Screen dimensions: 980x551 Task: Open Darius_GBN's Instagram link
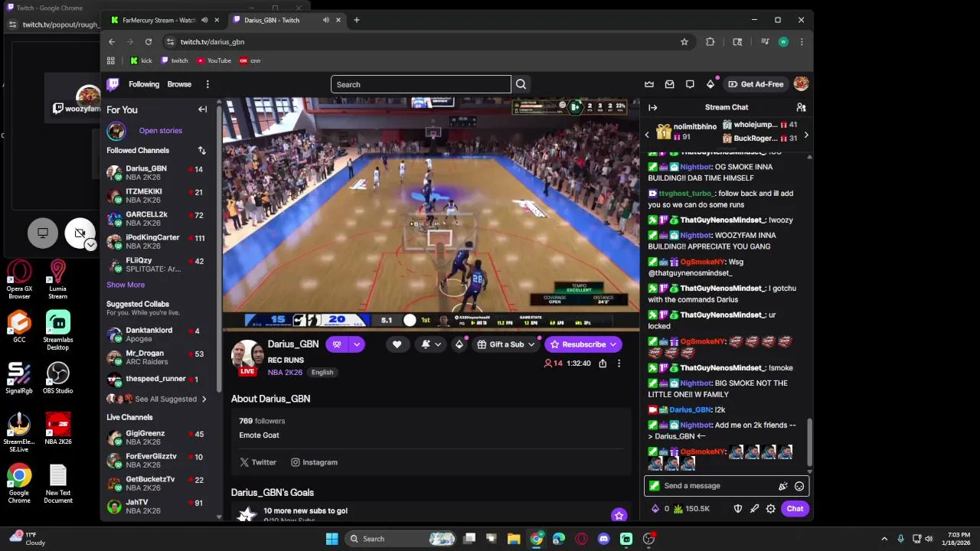(x=314, y=462)
